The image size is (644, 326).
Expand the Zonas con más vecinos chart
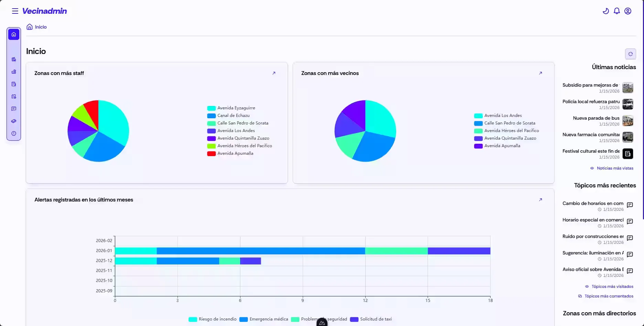pos(541,73)
